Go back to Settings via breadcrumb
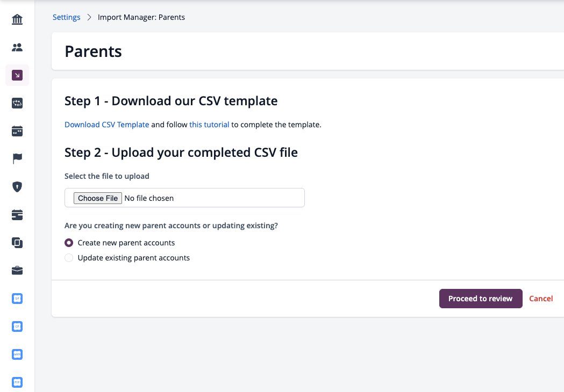This screenshot has width=564, height=392. point(67,17)
